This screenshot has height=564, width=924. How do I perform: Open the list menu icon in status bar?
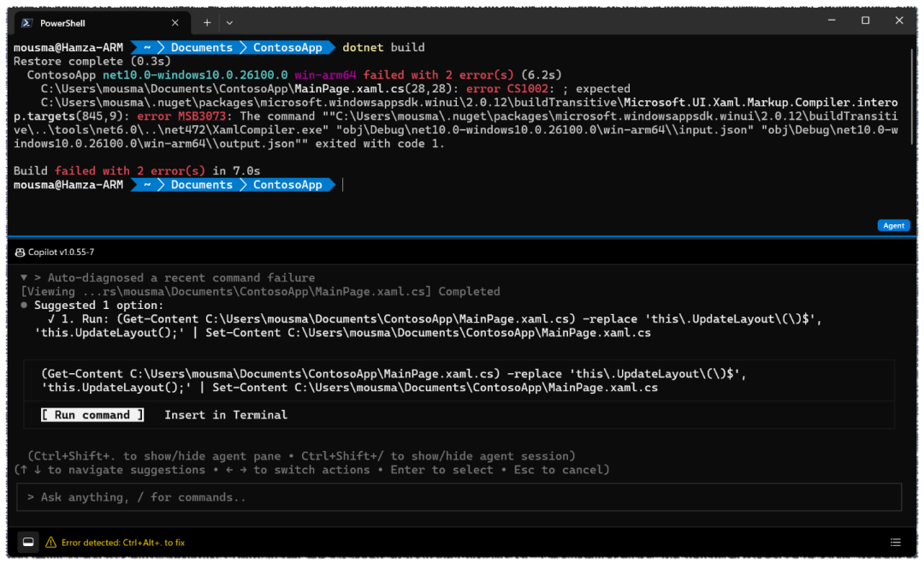tap(895, 543)
